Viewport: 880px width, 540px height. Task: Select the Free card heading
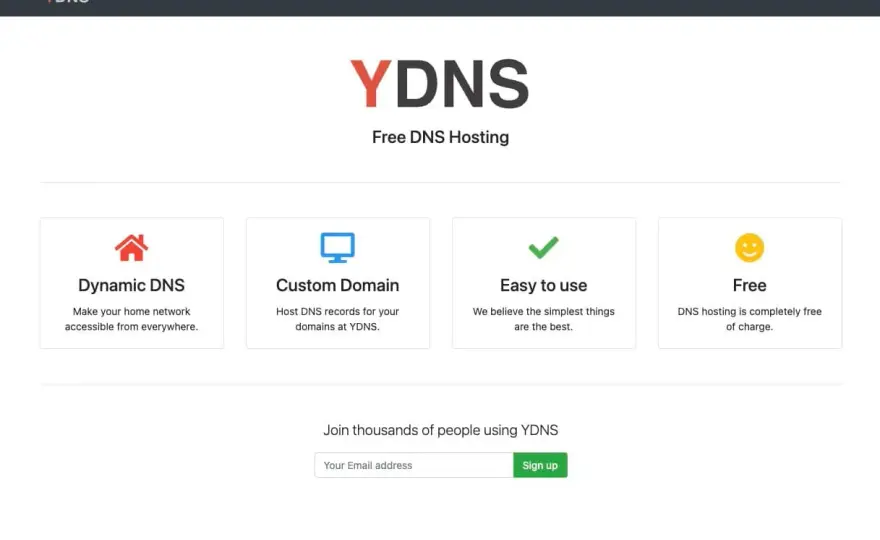pyautogui.click(x=749, y=285)
